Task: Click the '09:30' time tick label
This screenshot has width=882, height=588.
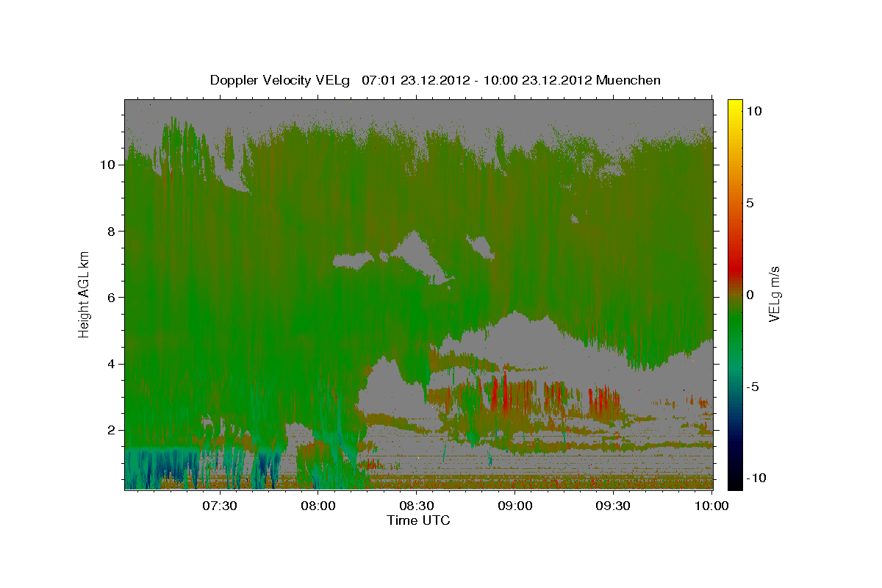Action: pos(614,506)
